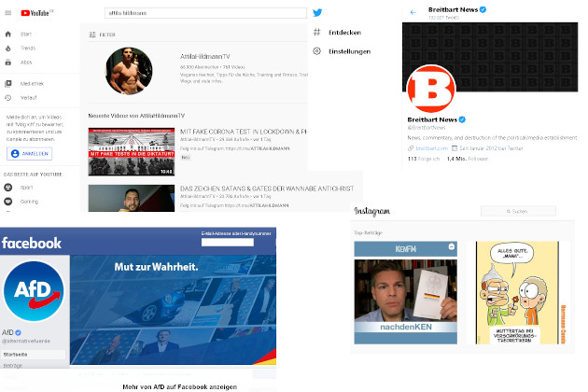Open Twitter Entdecken hashtag icon
Viewport: 588px width, 392px height.
[317, 33]
